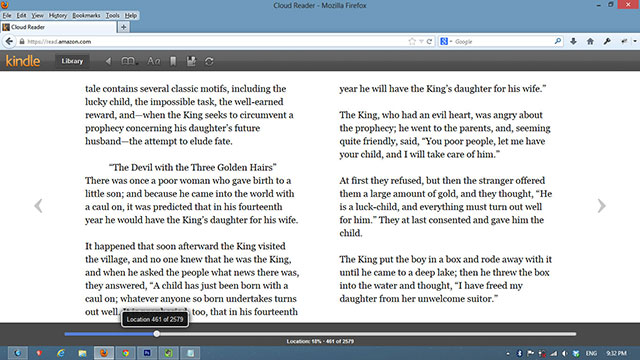Reload the current page
The height and width of the screenshot is (360, 640).
[x=429, y=42]
